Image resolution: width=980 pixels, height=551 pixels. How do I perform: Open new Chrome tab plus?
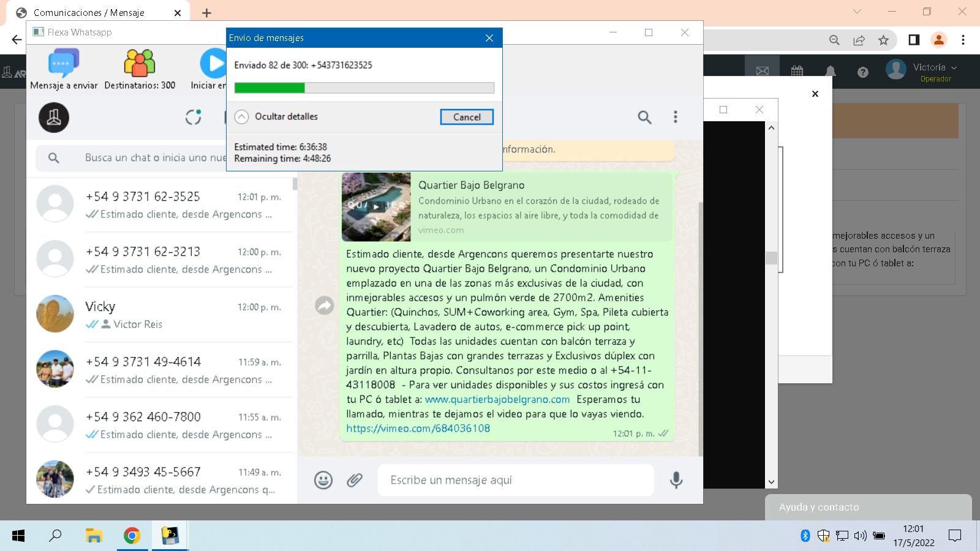(x=206, y=13)
